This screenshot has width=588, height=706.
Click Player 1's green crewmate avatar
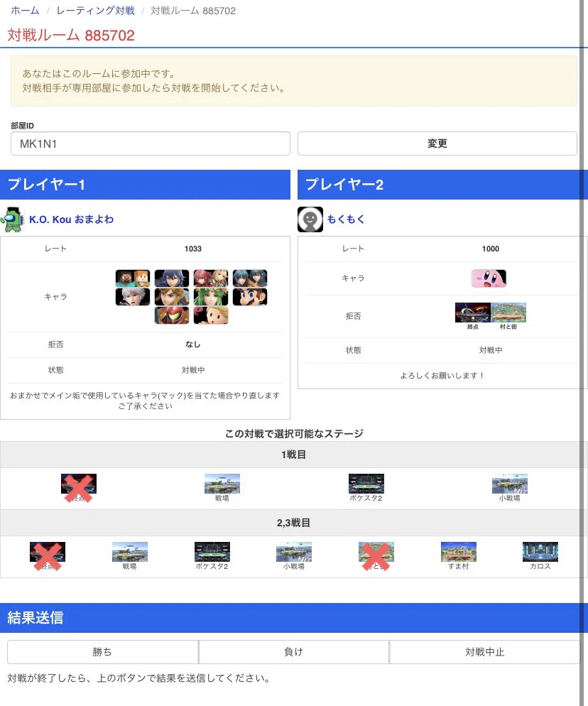(13, 219)
